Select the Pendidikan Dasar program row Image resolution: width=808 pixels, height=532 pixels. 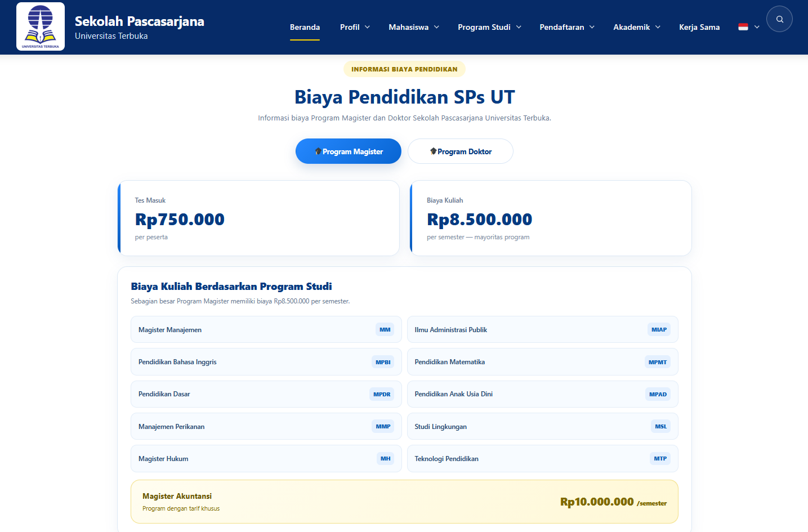pyautogui.click(x=266, y=394)
